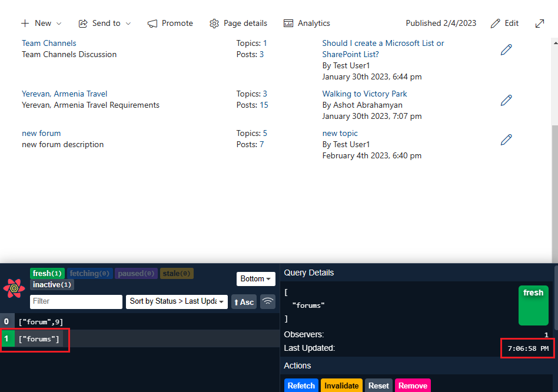558x392 pixels.
Task: Toggle the offline mode wifi icon
Action: (268, 302)
